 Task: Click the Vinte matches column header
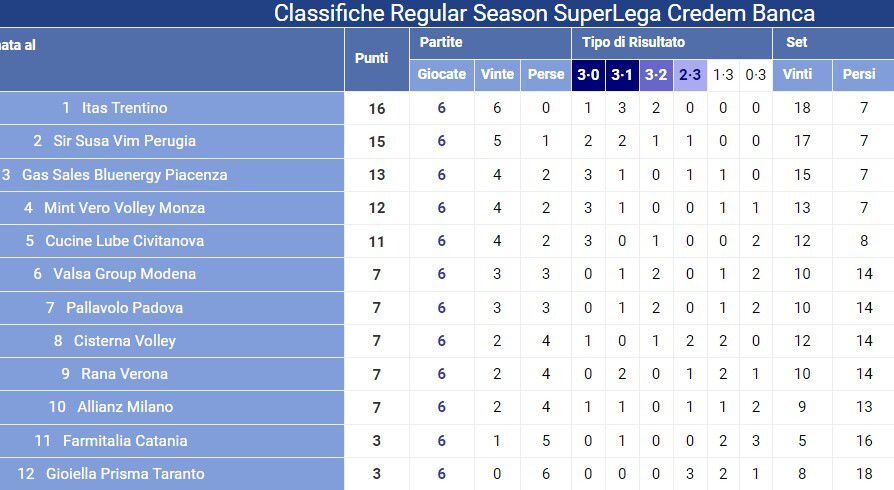497,74
